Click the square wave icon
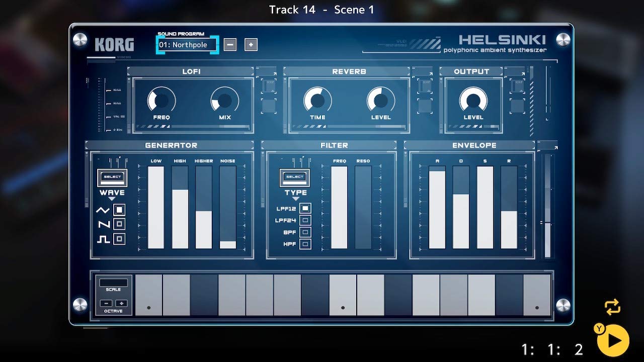 click(x=103, y=239)
